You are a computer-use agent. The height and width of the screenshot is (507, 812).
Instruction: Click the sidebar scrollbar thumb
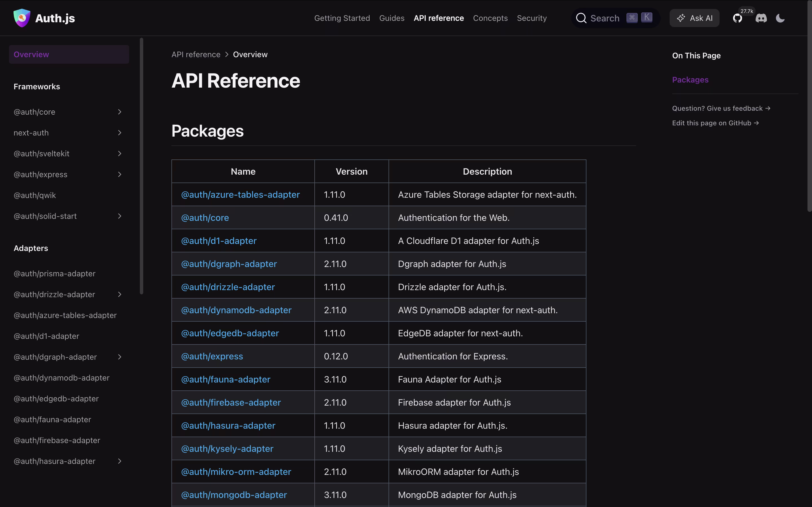pyautogui.click(x=142, y=166)
